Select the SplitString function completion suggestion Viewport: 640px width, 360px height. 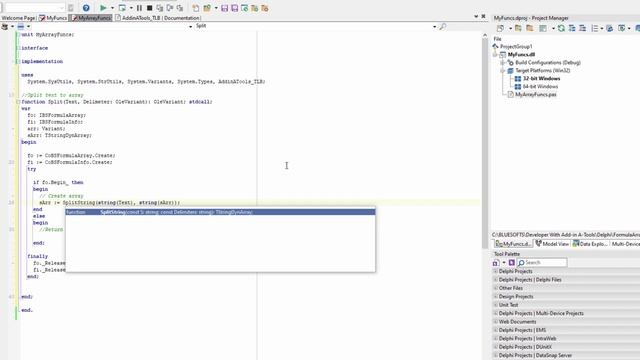click(220, 212)
